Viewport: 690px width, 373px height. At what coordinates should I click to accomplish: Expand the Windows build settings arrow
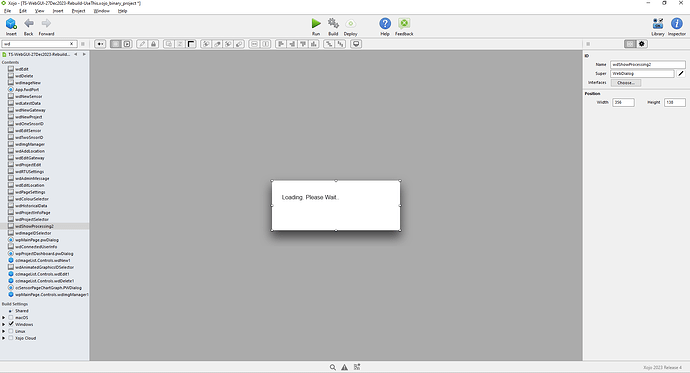tap(4, 325)
